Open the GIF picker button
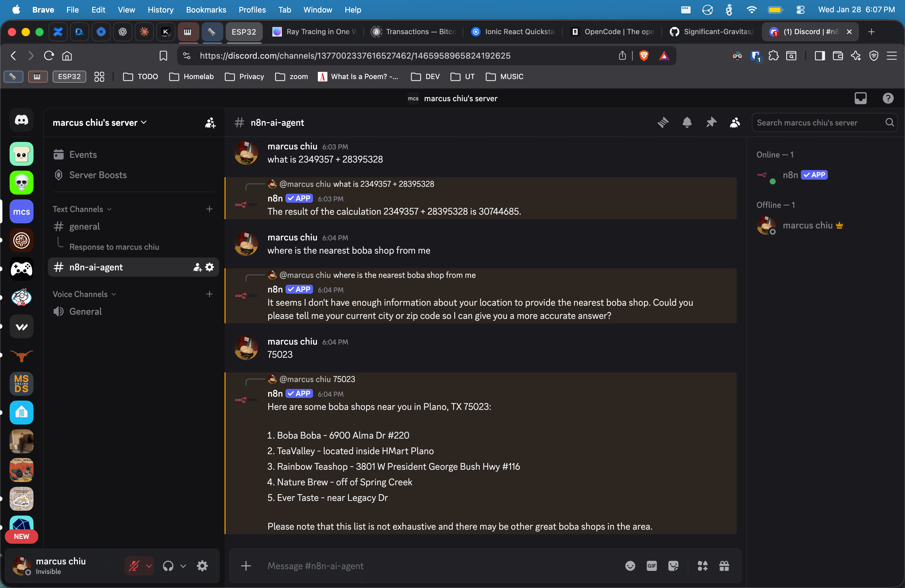The width and height of the screenshot is (905, 588). point(652,566)
